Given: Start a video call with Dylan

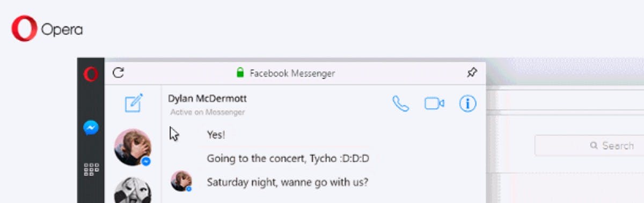Looking at the screenshot, I should click(434, 103).
